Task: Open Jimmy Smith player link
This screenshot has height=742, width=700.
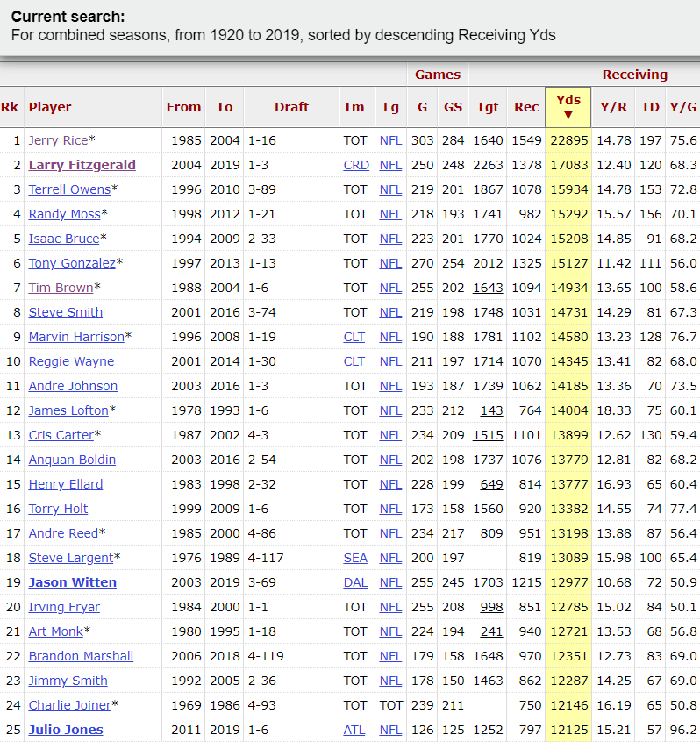Action: click(x=68, y=681)
